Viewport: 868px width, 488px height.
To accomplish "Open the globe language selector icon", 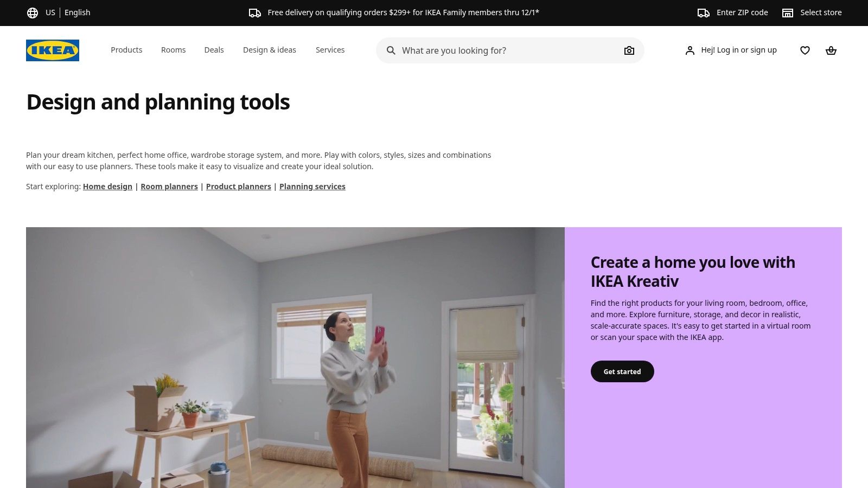I will click(33, 13).
